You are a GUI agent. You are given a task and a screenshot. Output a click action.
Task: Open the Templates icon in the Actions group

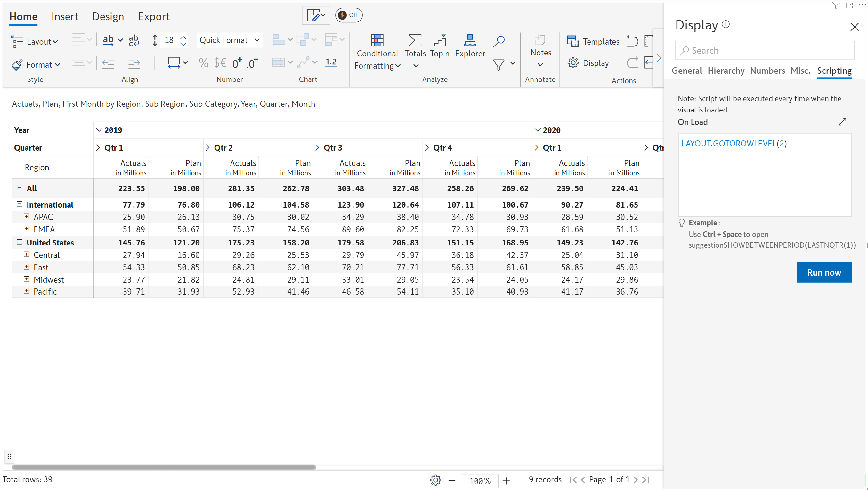point(572,41)
